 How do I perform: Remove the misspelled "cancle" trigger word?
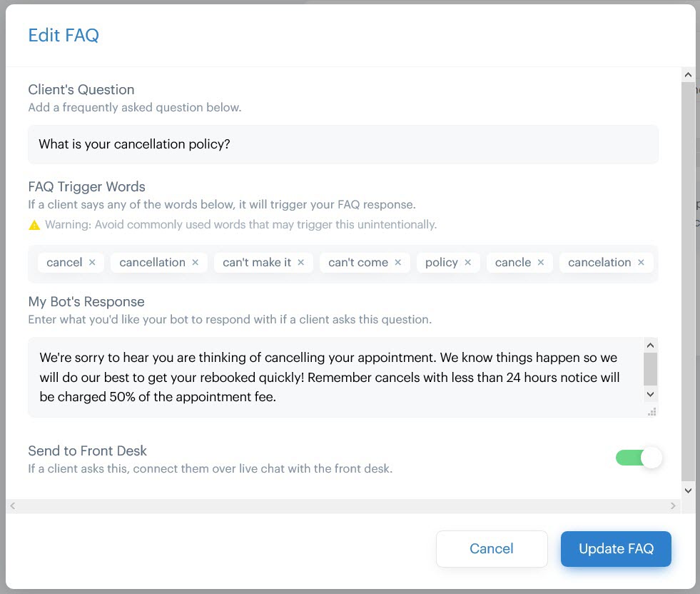541,262
